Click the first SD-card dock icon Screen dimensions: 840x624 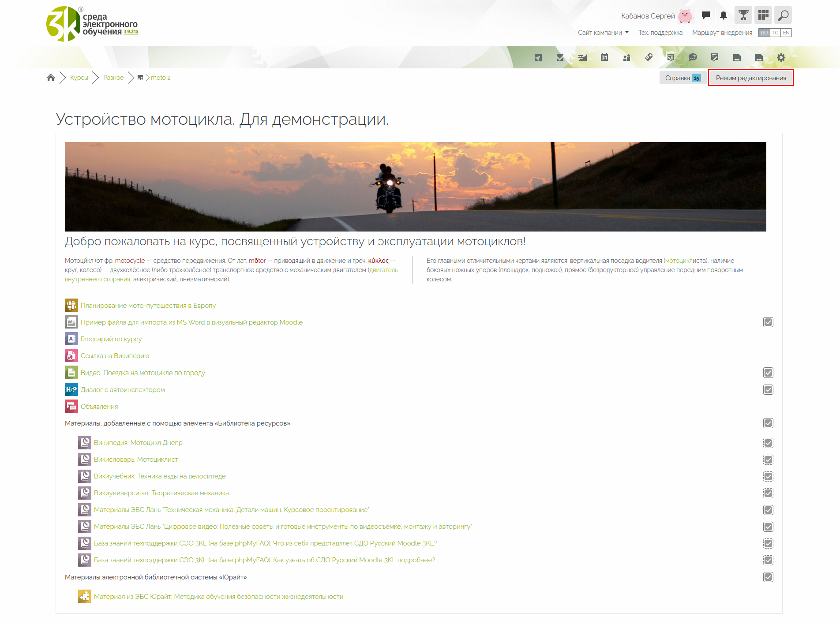point(737,58)
